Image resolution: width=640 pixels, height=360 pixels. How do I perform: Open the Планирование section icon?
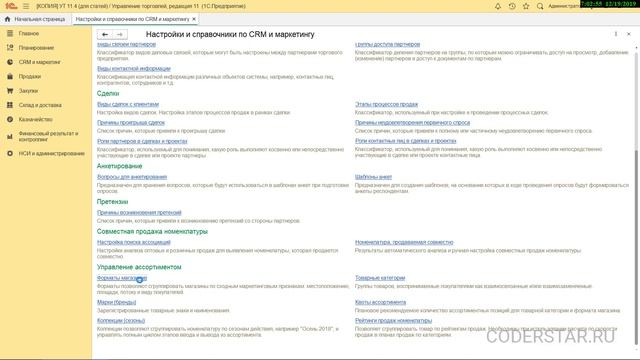[10, 48]
